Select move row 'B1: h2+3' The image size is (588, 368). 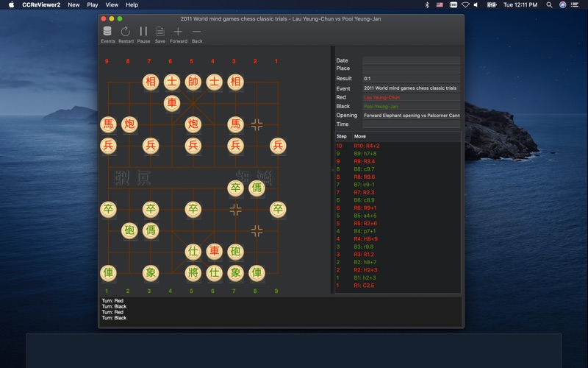[398, 277]
